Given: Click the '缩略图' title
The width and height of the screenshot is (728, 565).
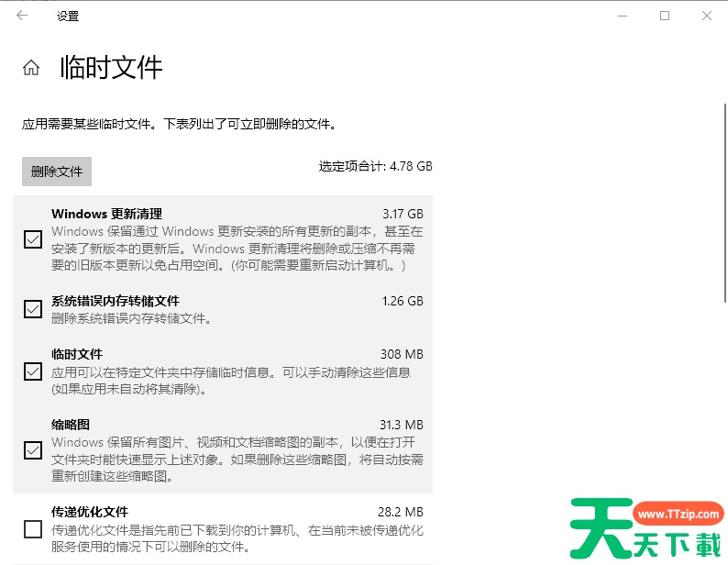Looking at the screenshot, I should 71,425.
